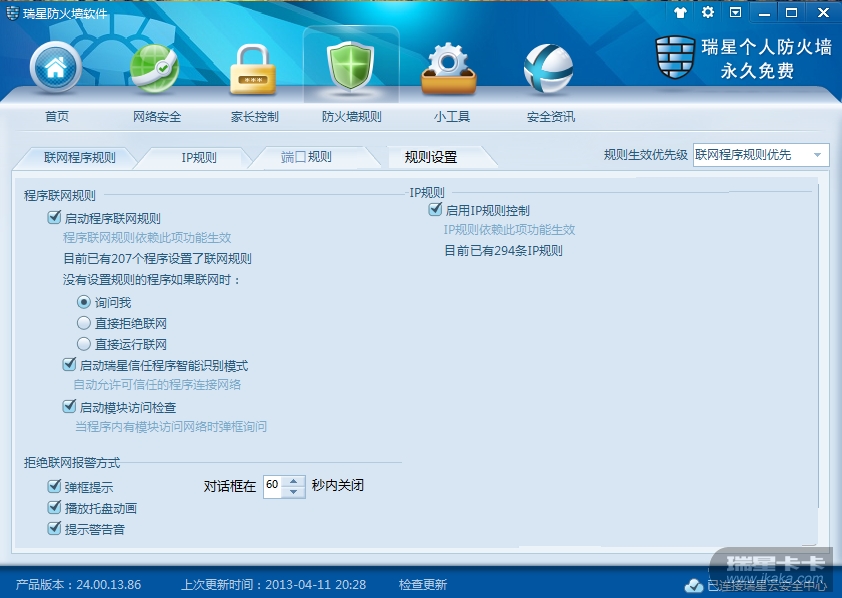Click the 已连接瑞星云安全中心 status text
The height and width of the screenshot is (598, 842).
767,585
